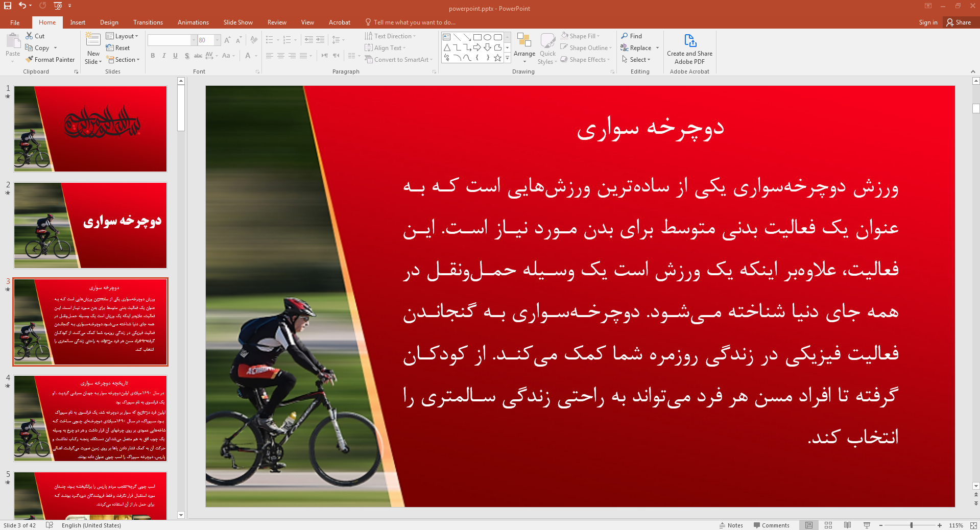
Task: Toggle Italic formatting
Action: [164, 56]
